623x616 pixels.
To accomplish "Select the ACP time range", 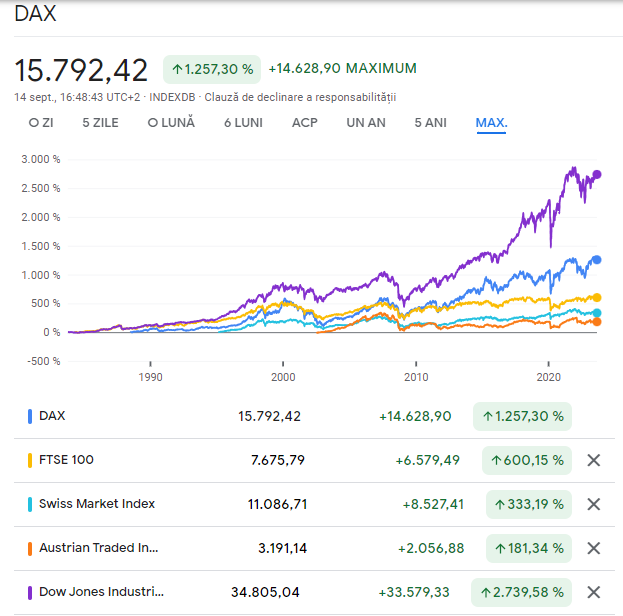I will (305, 123).
